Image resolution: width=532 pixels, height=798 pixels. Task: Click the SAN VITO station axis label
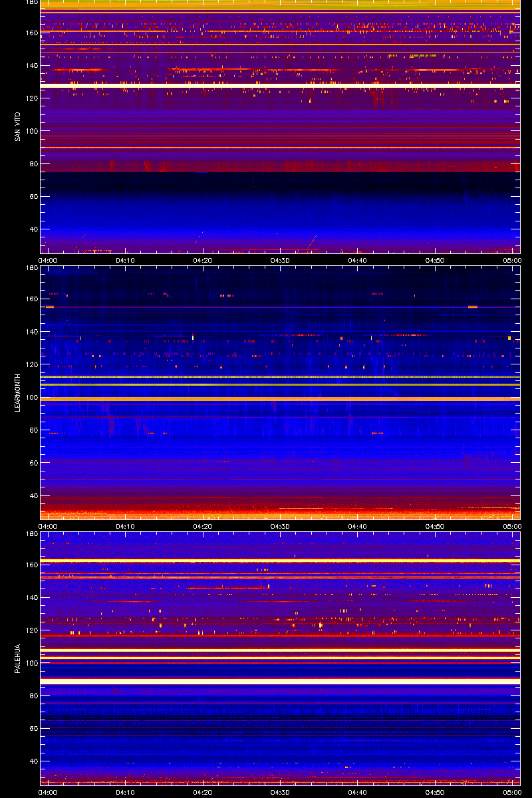pyautogui.click(x=17, y=126)
